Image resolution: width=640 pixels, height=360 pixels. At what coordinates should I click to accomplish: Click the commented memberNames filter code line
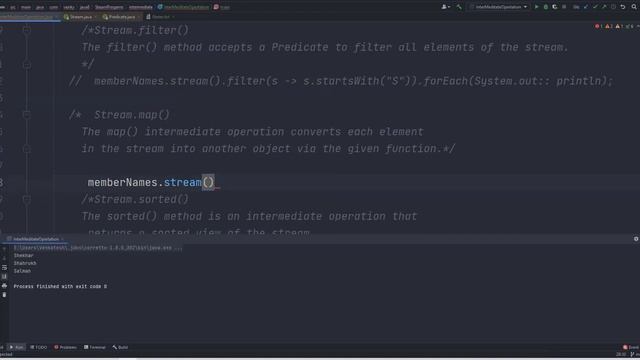click(341, 81)
